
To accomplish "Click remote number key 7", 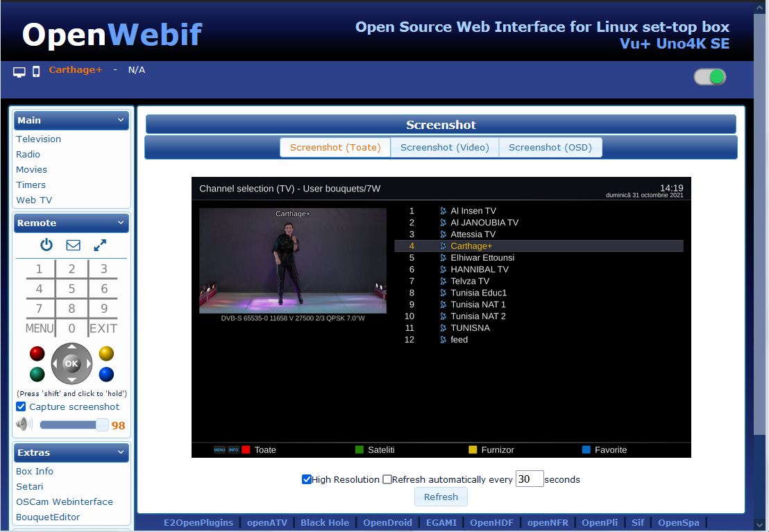I will tap(40, 309).
